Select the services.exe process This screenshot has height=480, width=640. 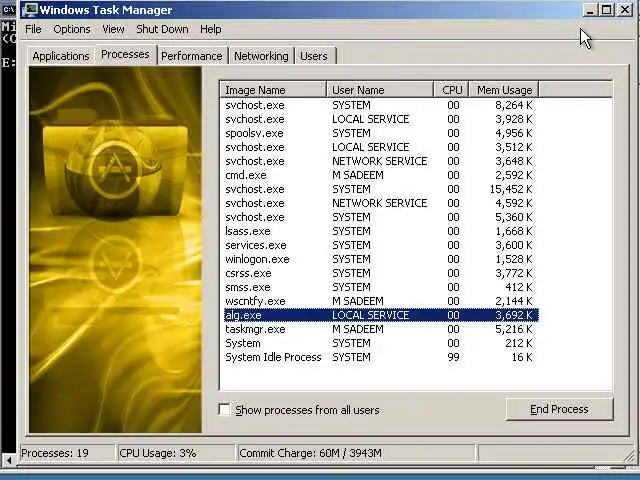point(381,245)
